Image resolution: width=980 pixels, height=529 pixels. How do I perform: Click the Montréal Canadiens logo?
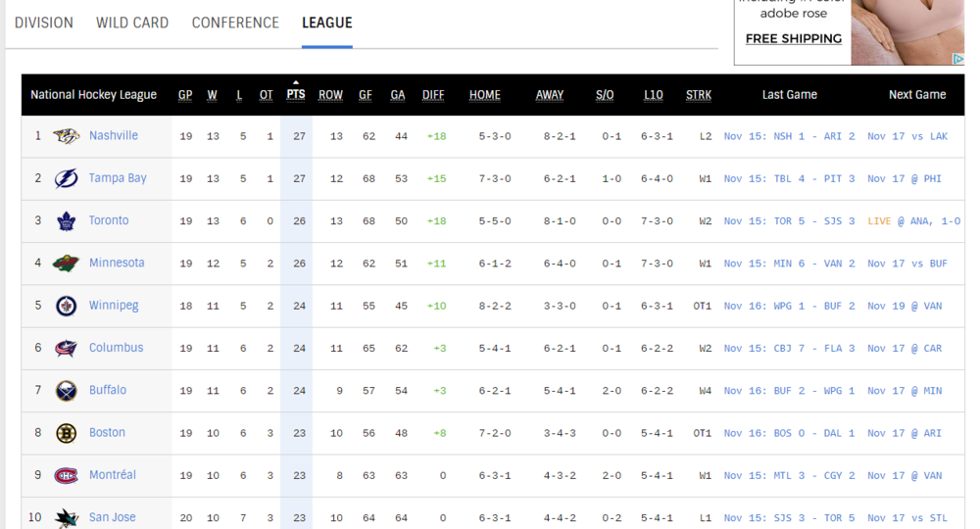(66, 476)
